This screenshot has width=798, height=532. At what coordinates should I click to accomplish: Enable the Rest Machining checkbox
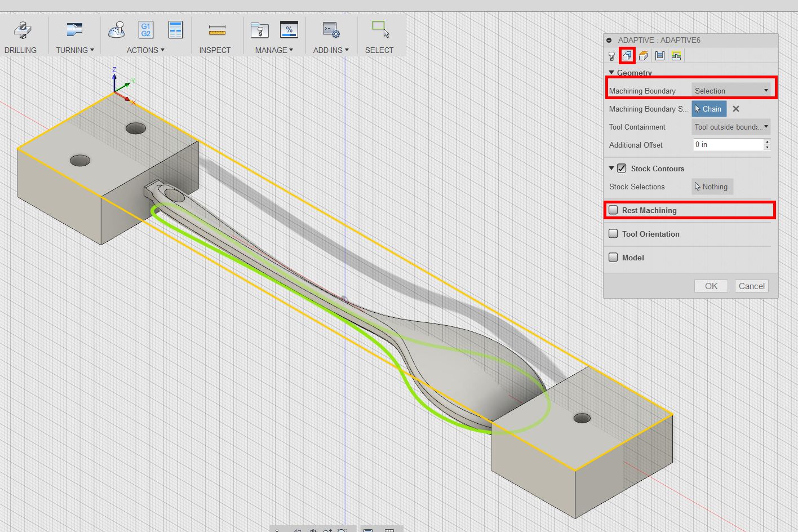tap(614, 210)
